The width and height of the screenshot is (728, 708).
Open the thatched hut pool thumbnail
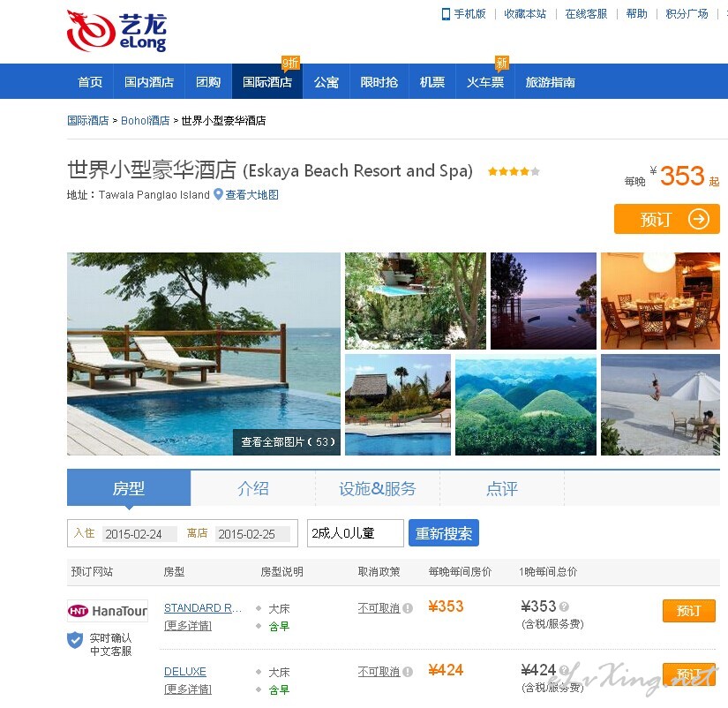397,404
